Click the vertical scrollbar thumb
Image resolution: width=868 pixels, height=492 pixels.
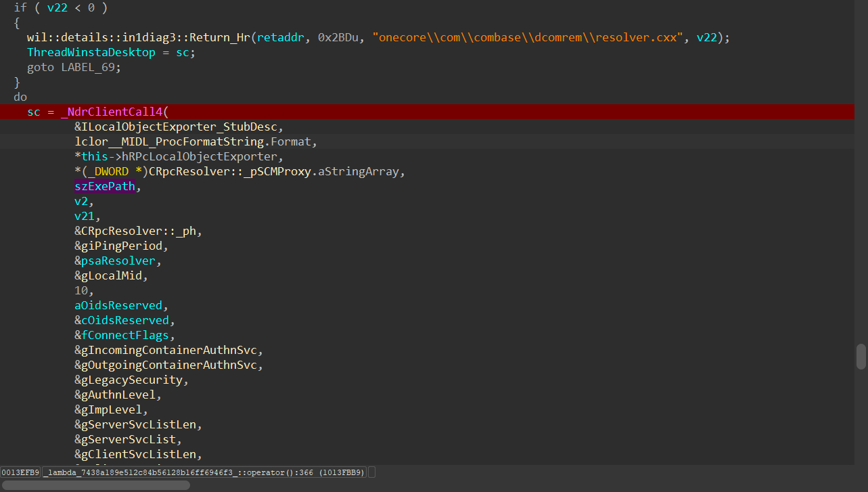pyautogui.click(x=861, y=357)
